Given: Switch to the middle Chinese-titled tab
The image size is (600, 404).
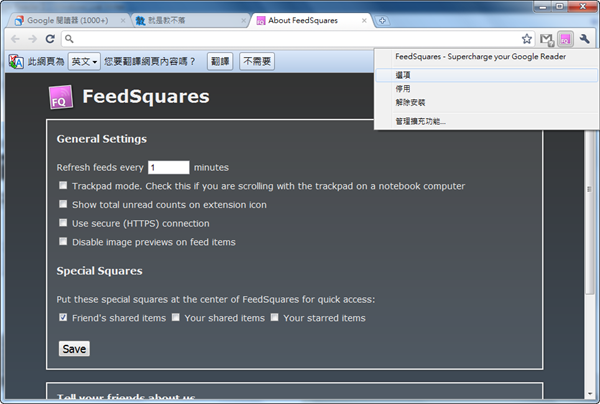Looking at the screenshot, I should (x=190, y=20).
